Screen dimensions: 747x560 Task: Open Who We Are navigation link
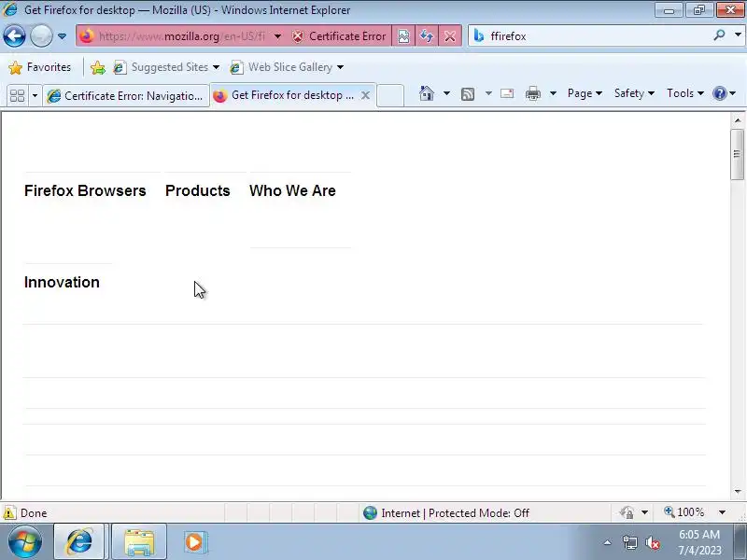pos(292,190)
